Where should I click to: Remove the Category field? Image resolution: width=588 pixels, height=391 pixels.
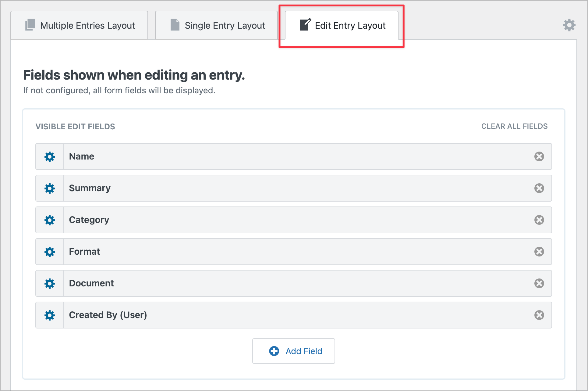(x=539, y=220)
